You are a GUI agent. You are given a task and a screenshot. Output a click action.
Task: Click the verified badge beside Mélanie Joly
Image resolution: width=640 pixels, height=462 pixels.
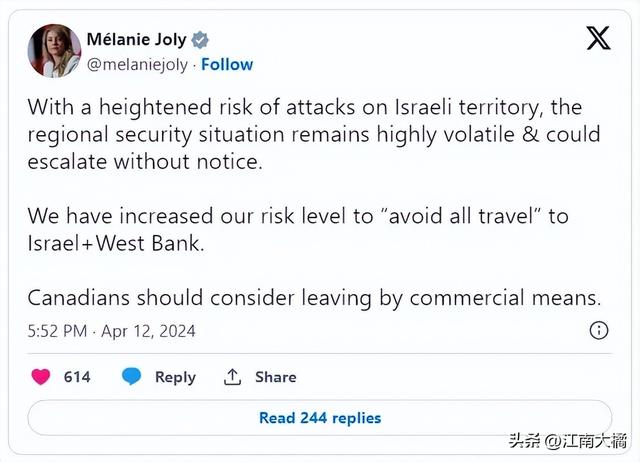click(200, 40)
